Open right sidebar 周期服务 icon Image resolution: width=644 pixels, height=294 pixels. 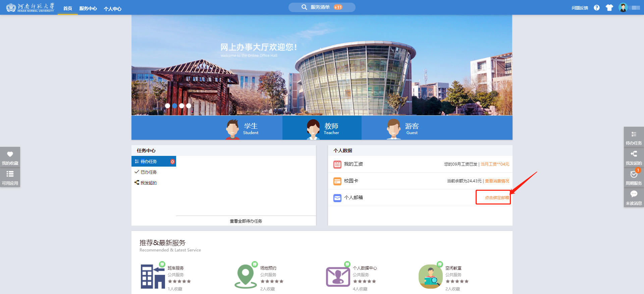pos(634,177)
